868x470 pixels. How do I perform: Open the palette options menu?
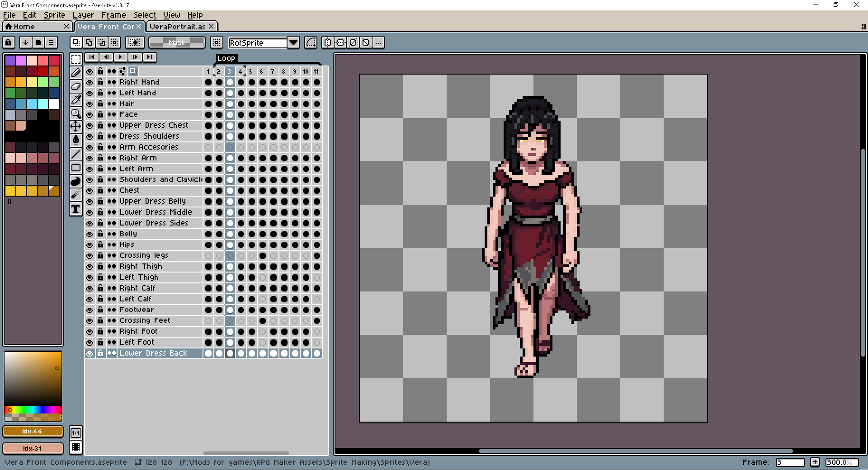click(51, 42)
